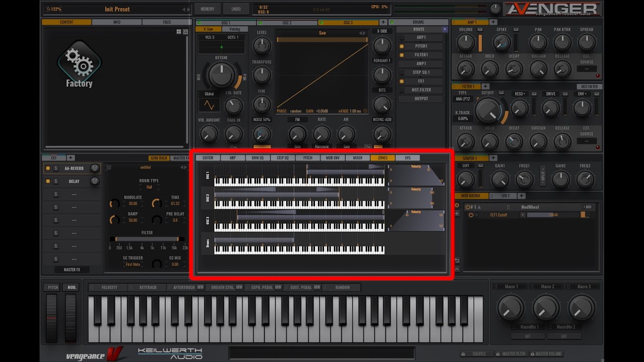This screenshot has width=644, height=362.
Task: Toggle the PITCH1 routing checkbox
Action: coord(401,46)
